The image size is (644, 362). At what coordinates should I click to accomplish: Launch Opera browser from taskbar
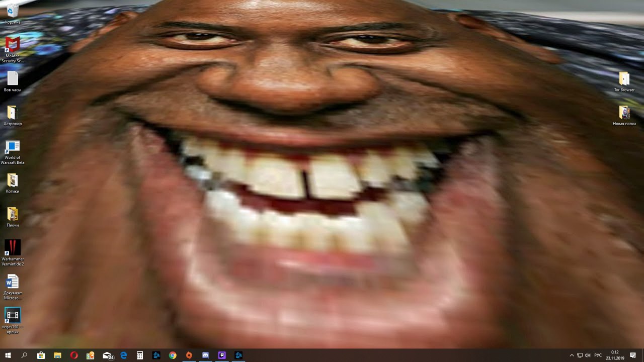click(x=74, y=355)
